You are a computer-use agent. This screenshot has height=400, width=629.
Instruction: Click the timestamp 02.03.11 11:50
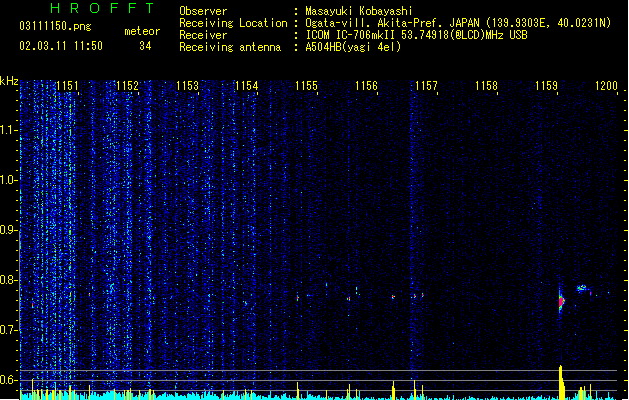pos(61,46)
